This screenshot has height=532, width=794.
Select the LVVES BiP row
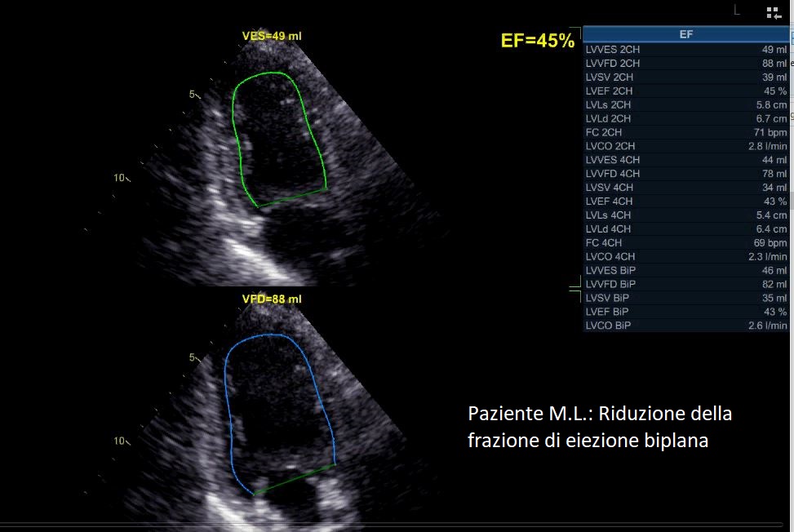coord(685,270)
